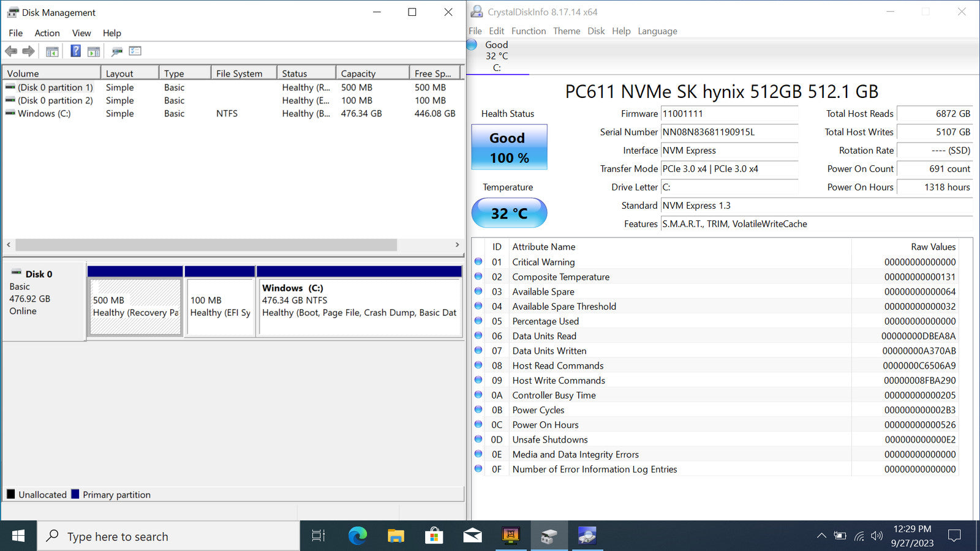980x551 pixels.
Task: Open the Wi-Fi network tray icon
Action: coord(859,536)
